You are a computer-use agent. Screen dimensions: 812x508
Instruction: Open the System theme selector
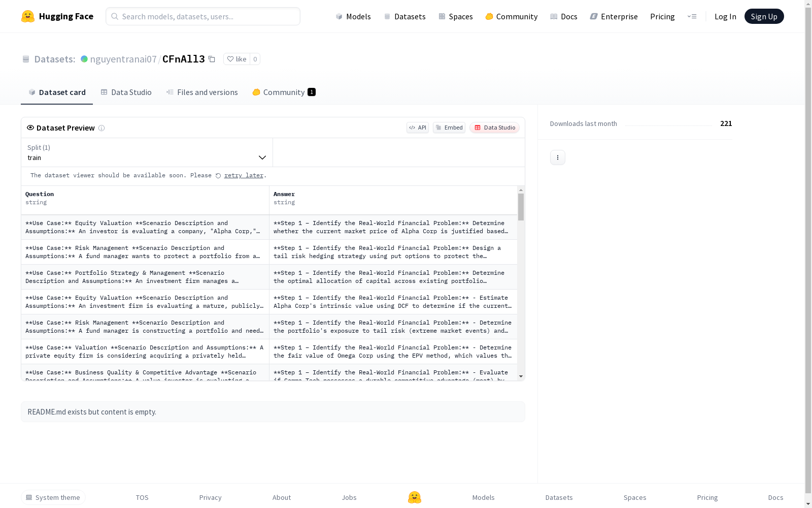coord(53,497)
